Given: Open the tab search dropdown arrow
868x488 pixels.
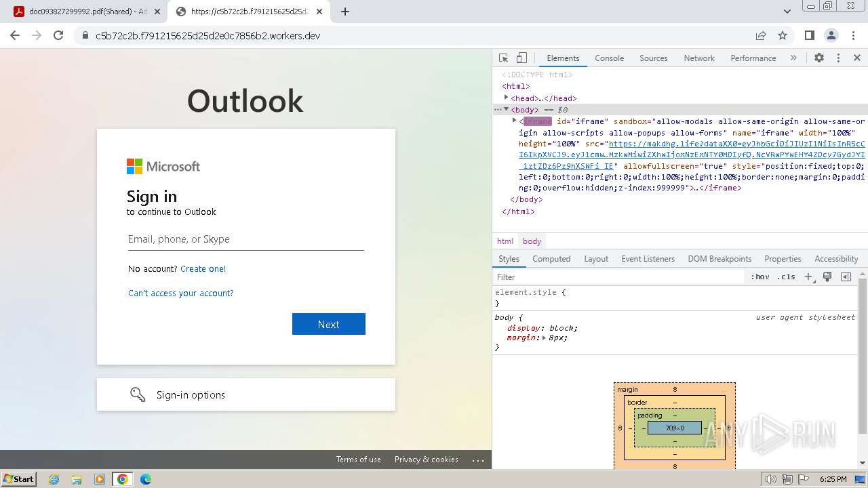Looking at the screenshot, I should 787,12.
